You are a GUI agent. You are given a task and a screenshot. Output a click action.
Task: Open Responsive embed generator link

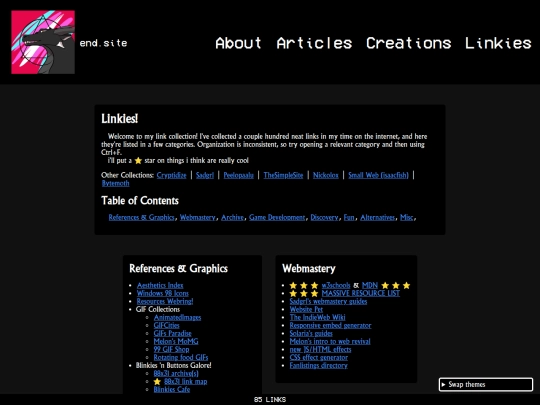tap(330, 325)
